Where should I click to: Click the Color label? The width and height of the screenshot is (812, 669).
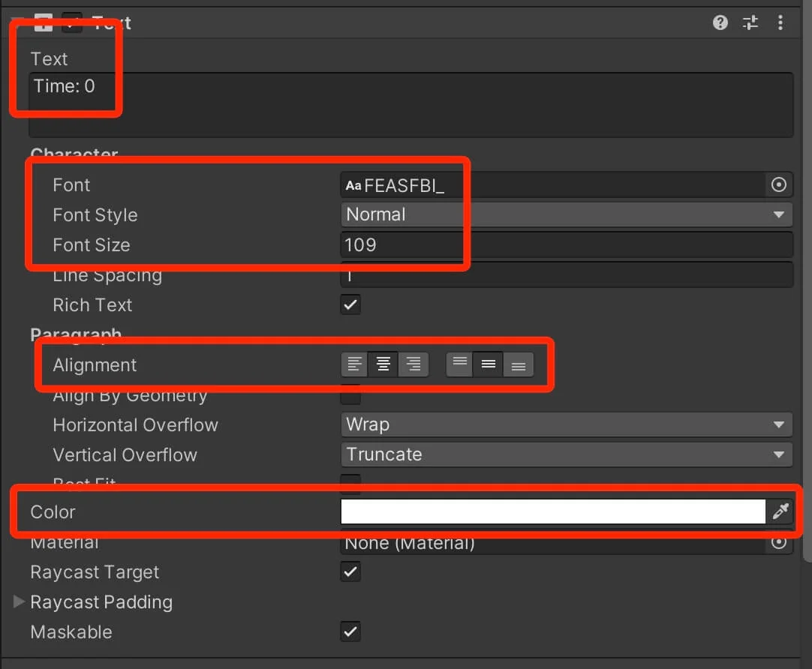click(53, 511)
